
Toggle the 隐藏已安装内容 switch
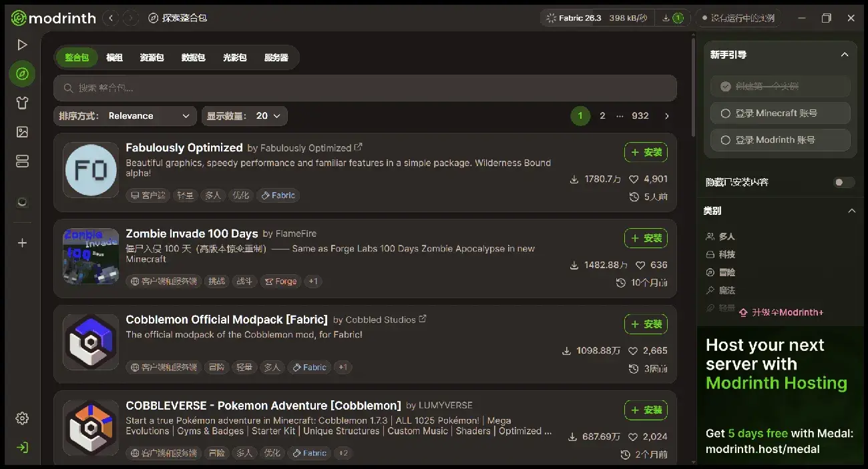pyautogui.click(x=844, y=182)
